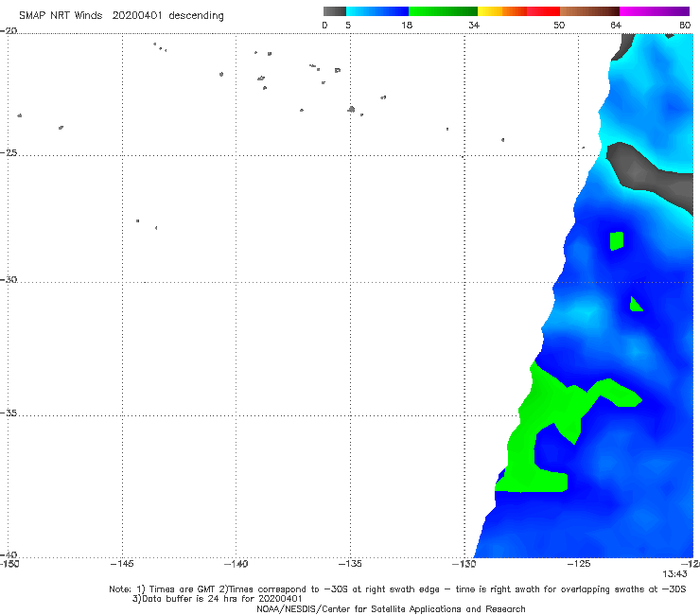Click the small square green patch near -28

[x=617, y=241]
